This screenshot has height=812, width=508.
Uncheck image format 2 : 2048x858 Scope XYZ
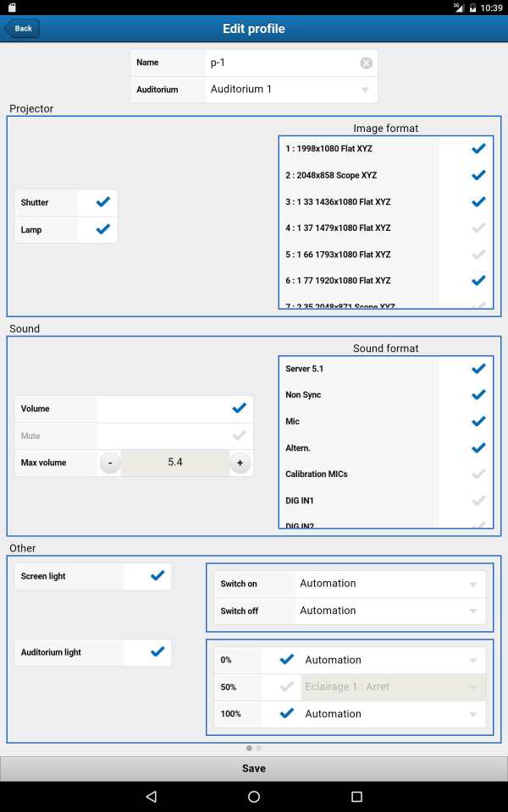(x=478, y=175)
